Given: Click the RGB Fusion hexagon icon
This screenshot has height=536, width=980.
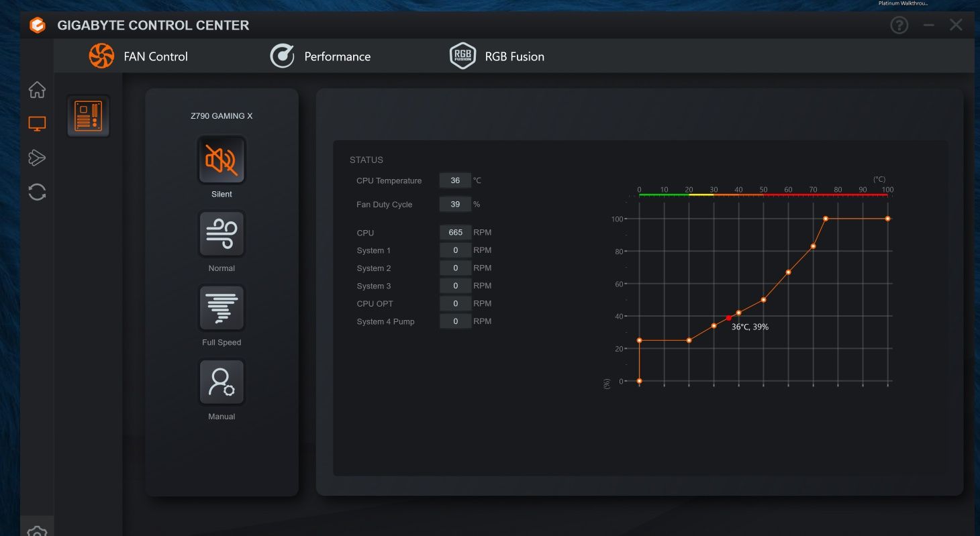Looking at the screenshot, I should [x=462, y=56].
